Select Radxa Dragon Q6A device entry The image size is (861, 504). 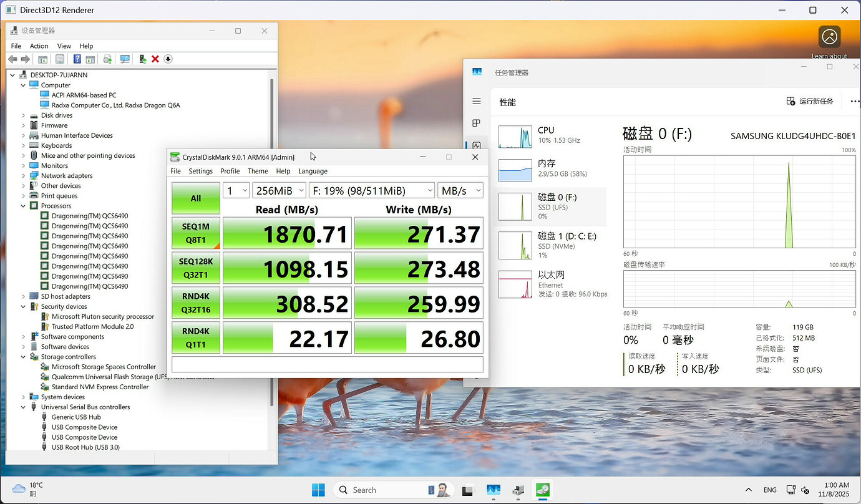click(x=116, y=105)
